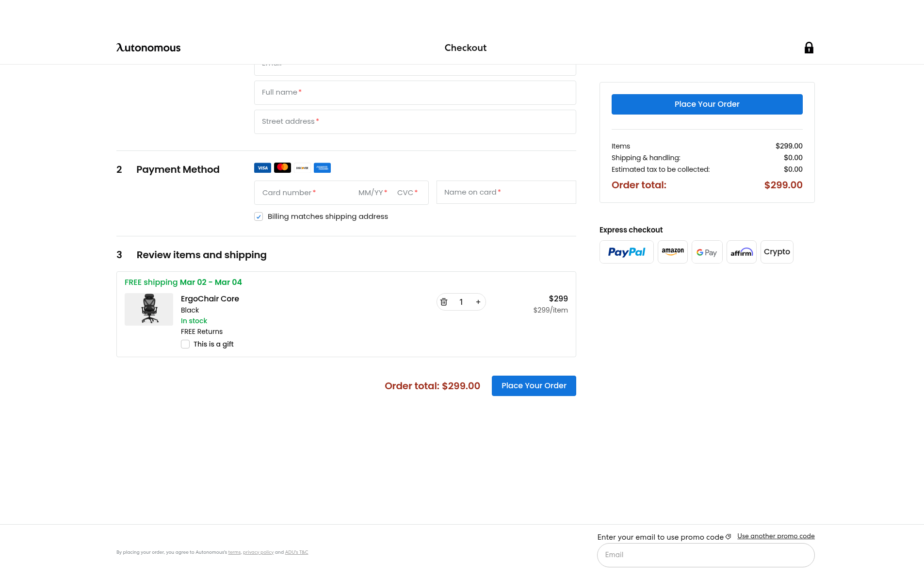The image size is (924, 579).
Task: Open the ADU's T&C link
Action: (x=296, y=552)
